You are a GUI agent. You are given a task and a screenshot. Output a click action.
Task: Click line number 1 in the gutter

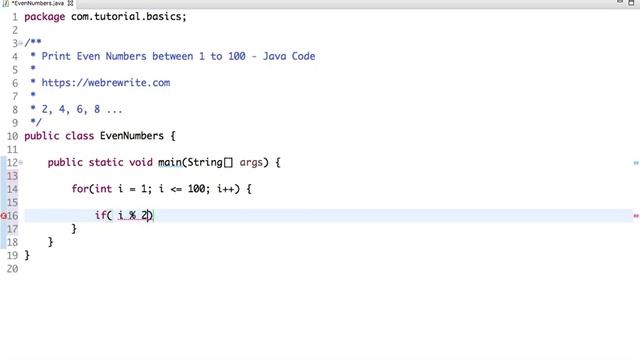tap(15, 17)
